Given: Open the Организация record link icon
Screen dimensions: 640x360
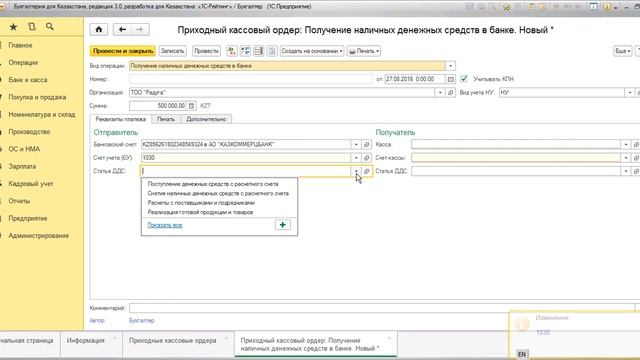Looking at the screenshot, I should point(450,93).
